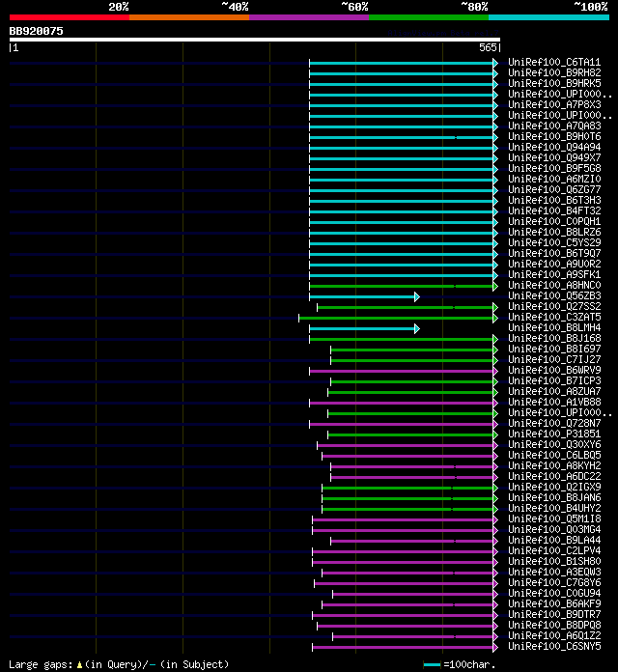The width and height of the screenshot is (618, 672).
Task: Click the cyan ~100% identity legend segment
Action: [x=548, y=17]
